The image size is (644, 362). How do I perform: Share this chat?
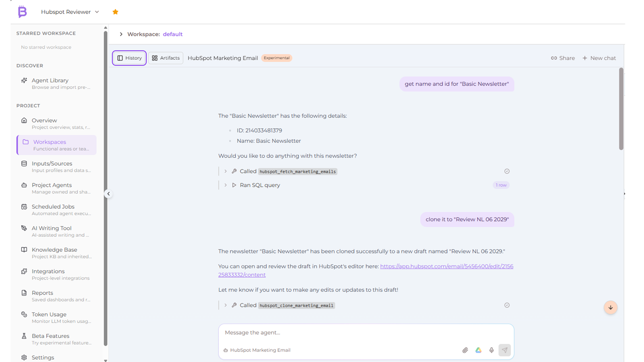click(x=563, y=58)
